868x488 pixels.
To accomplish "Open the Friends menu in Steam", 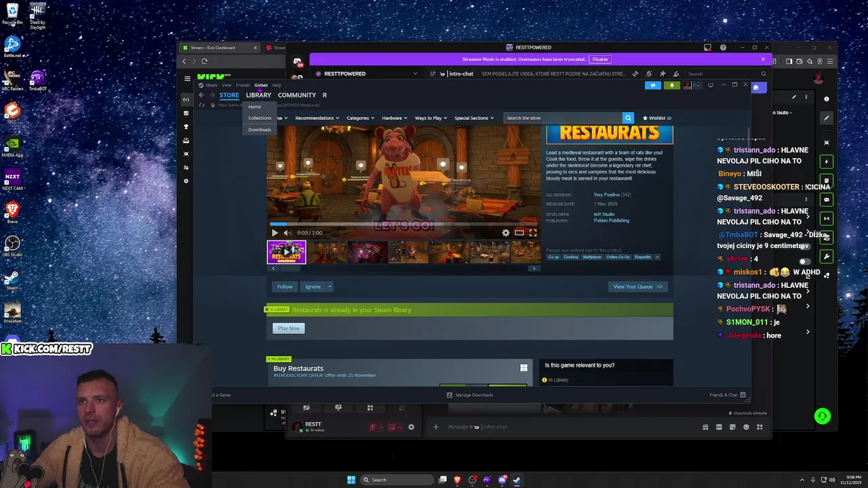I will click(243, 85).
